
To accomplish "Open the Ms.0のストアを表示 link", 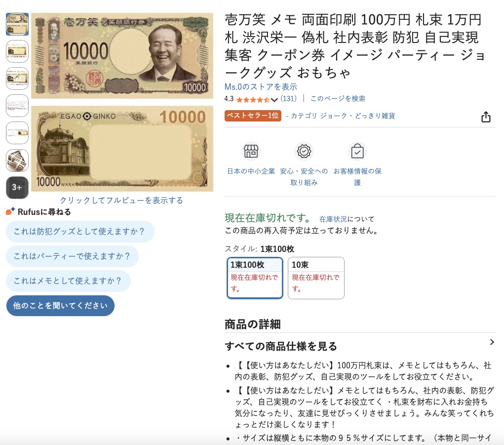I will (x=261, y=87).
